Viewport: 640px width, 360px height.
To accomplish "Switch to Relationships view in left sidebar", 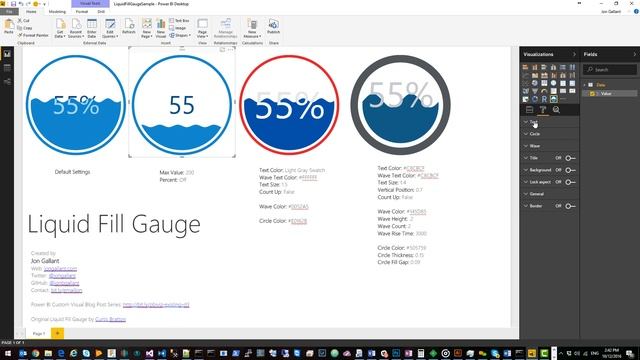I will [x=7, y=82].
